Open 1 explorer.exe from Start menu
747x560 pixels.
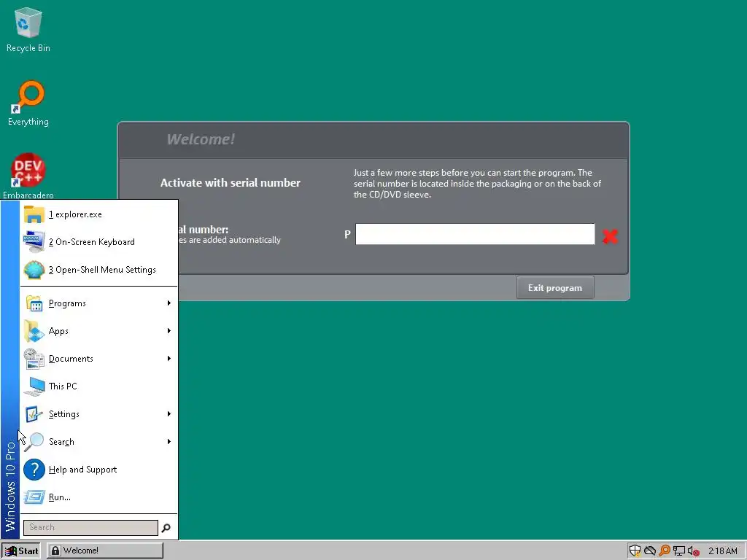point(98,214)
